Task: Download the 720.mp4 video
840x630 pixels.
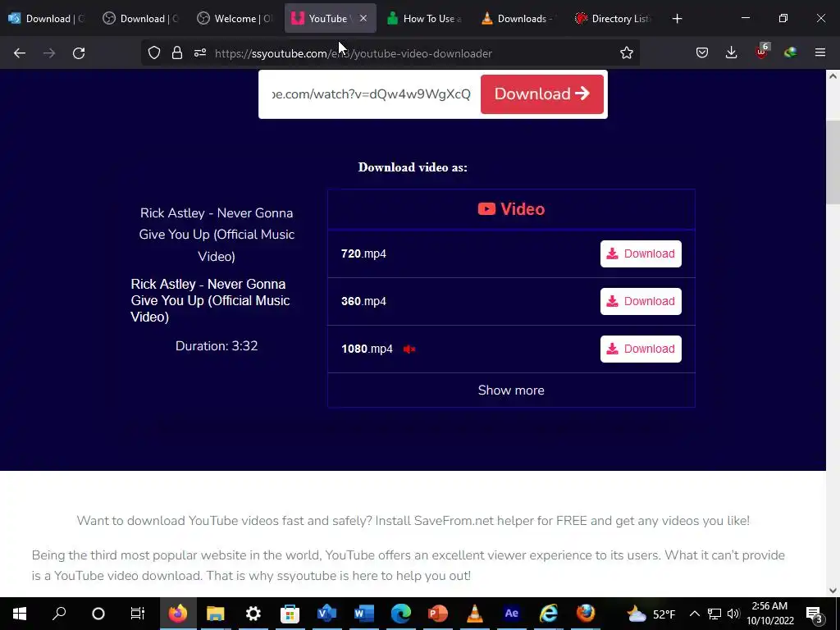Action: (641, 254)
